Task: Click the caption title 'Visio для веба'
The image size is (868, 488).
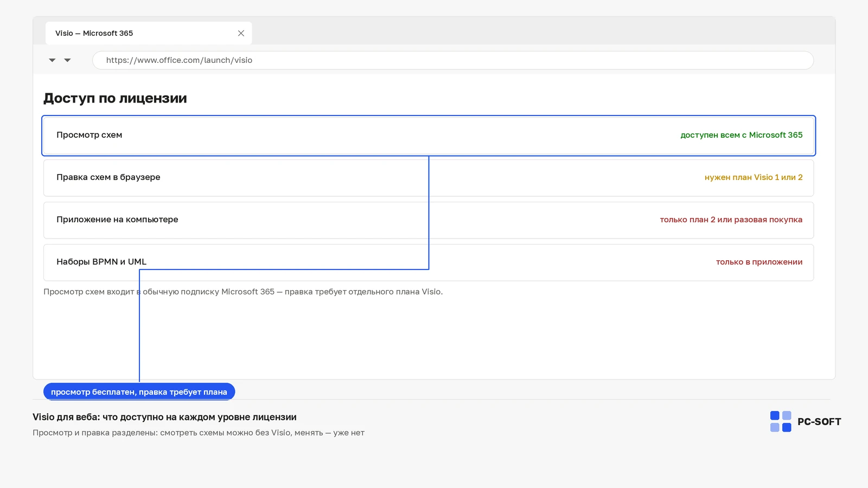Action: pyautogui.click(x=164, y=417)
